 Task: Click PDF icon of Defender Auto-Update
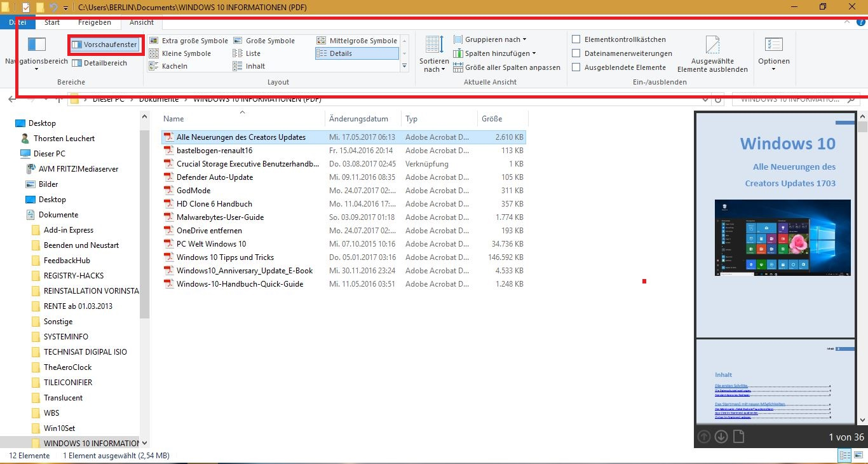click(169, 177)
